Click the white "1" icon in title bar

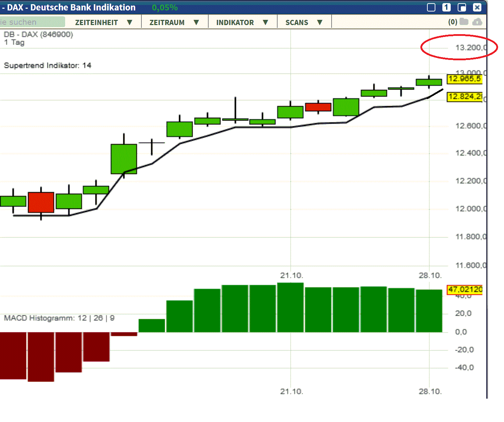point(447,7)
